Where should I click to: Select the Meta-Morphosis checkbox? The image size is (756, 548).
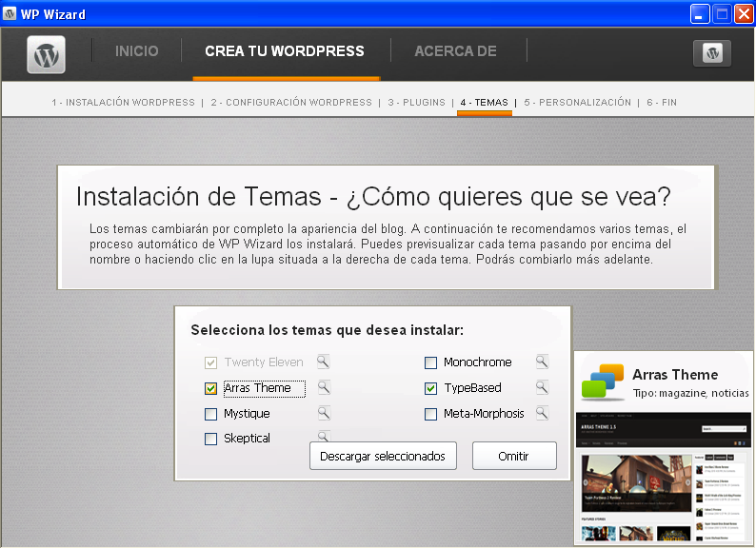coord(430,414)
